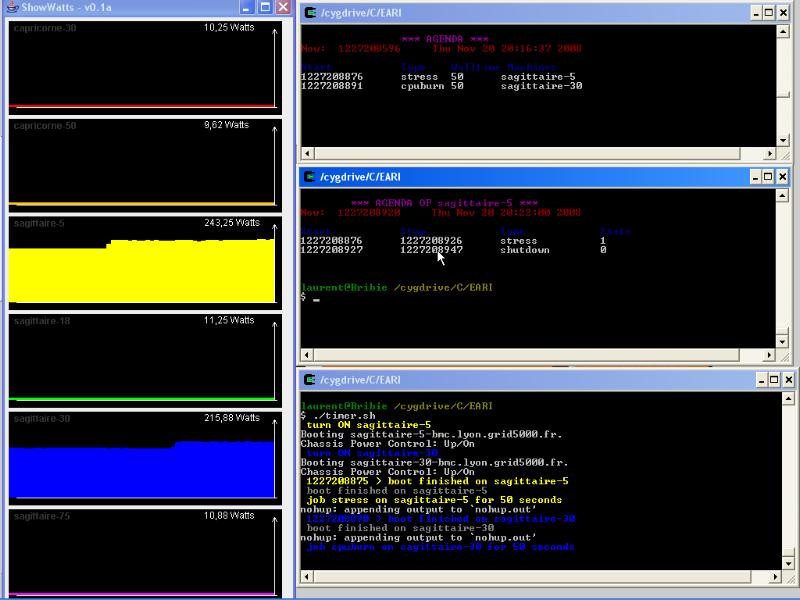Image resolution: width=800 pixels, height=600 pixels.
Task: Click the 243,25 Watts reading
Action: coord(232,223)
